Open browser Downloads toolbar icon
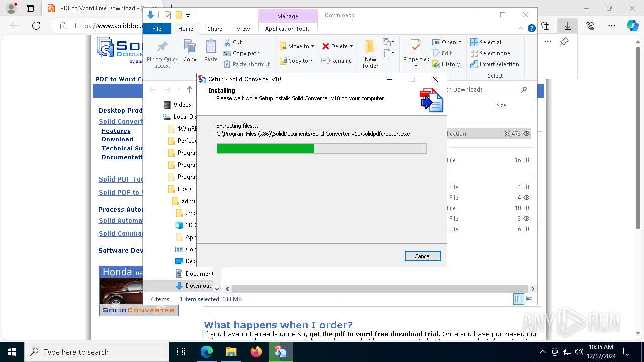Screen dimensions: 644x362 click(568, 25)
